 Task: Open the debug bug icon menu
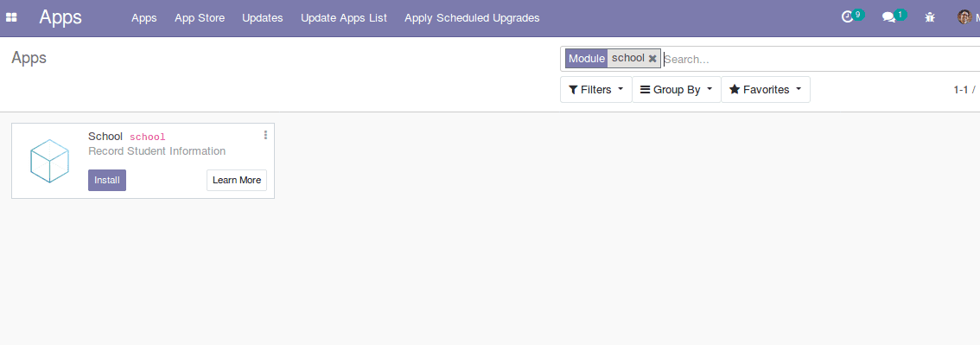[x=930, y=17]
